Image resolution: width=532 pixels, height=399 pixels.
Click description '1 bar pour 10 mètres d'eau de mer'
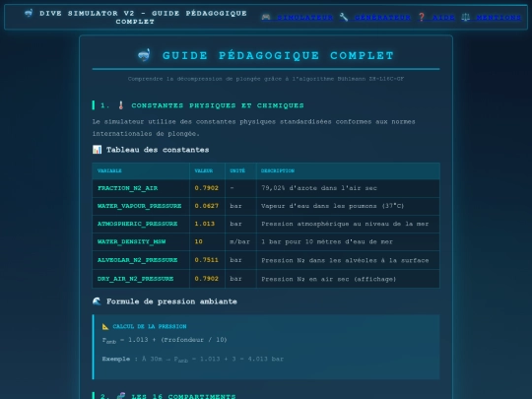(327, 242)
